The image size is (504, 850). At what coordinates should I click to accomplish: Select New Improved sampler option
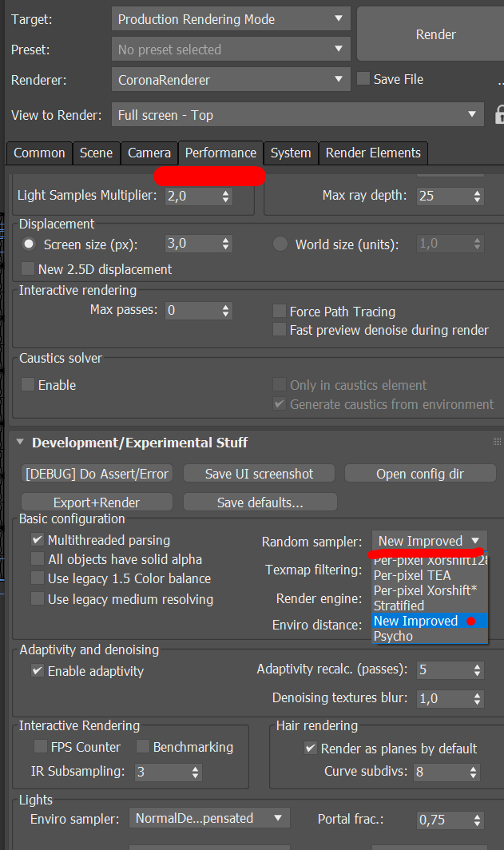[431, 621]
